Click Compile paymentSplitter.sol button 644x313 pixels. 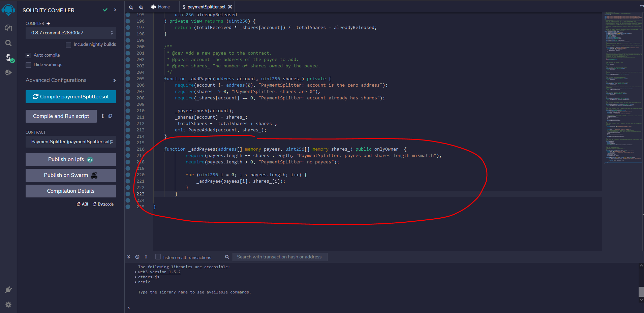(x=71, y=97)
